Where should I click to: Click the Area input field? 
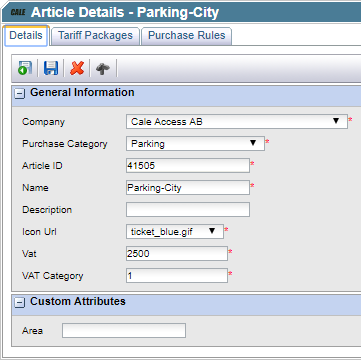(124, 331)
